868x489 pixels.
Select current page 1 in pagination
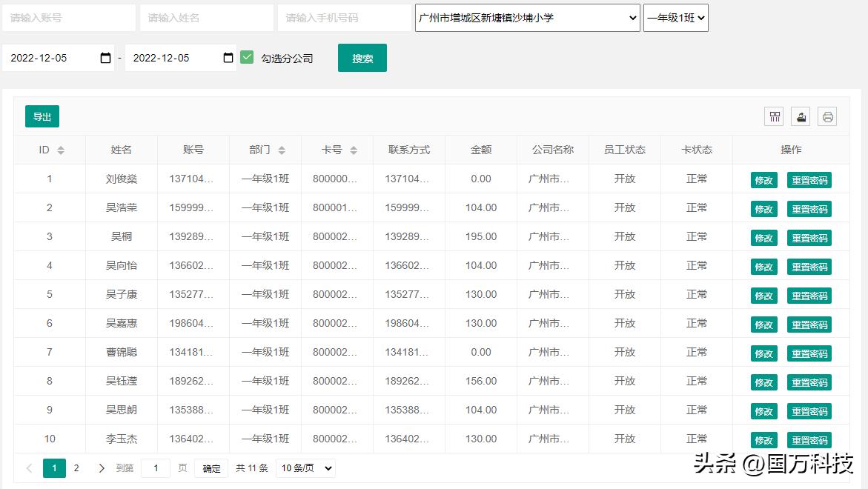coord(54,468)
